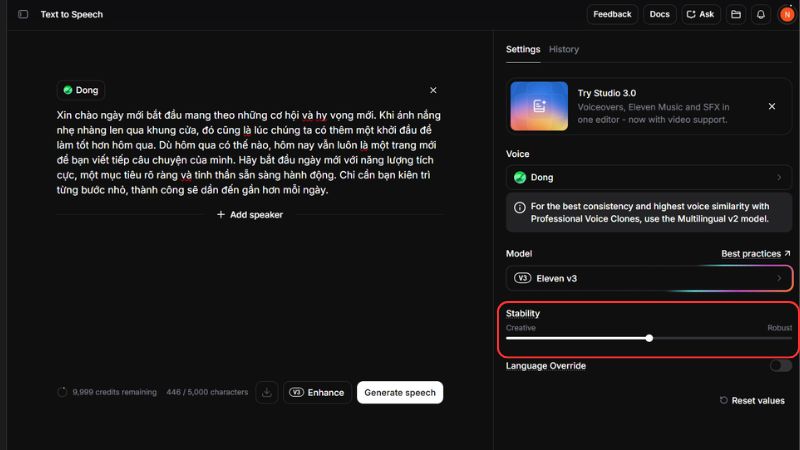
Task: Open the Feedback button
Action: tap(612, 14)
